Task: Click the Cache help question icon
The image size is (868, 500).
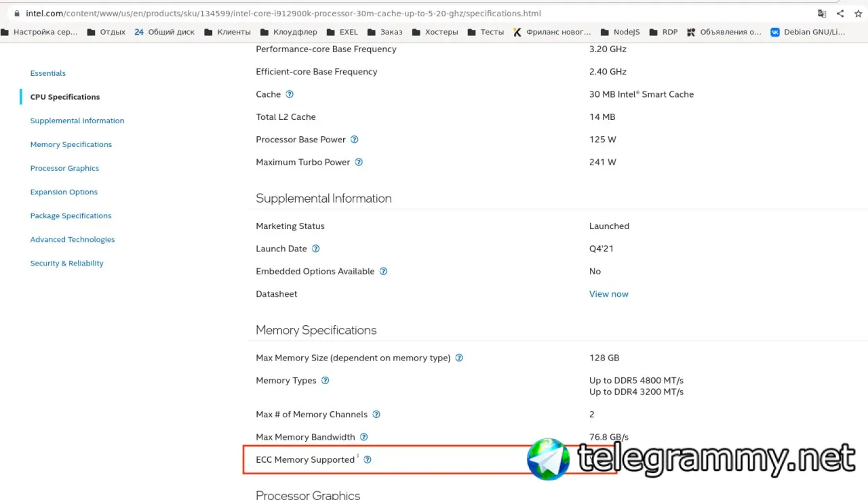Action: (290, 94)
